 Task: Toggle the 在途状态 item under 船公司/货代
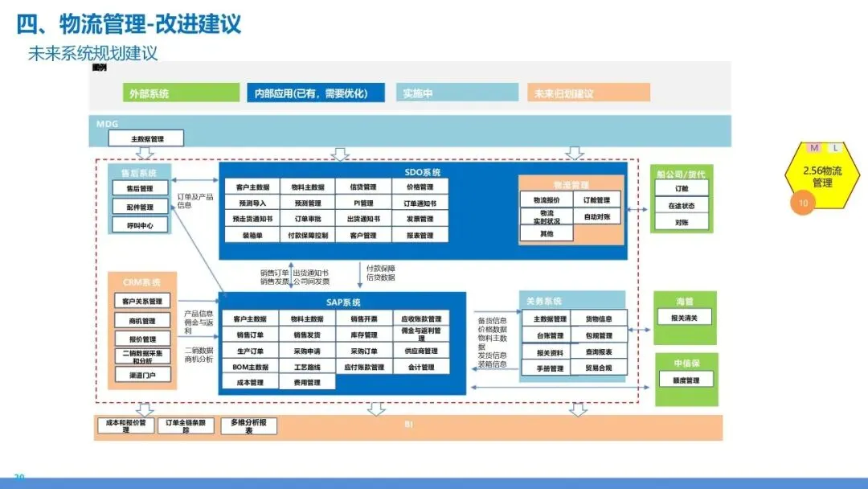click(x=682, y=203)
